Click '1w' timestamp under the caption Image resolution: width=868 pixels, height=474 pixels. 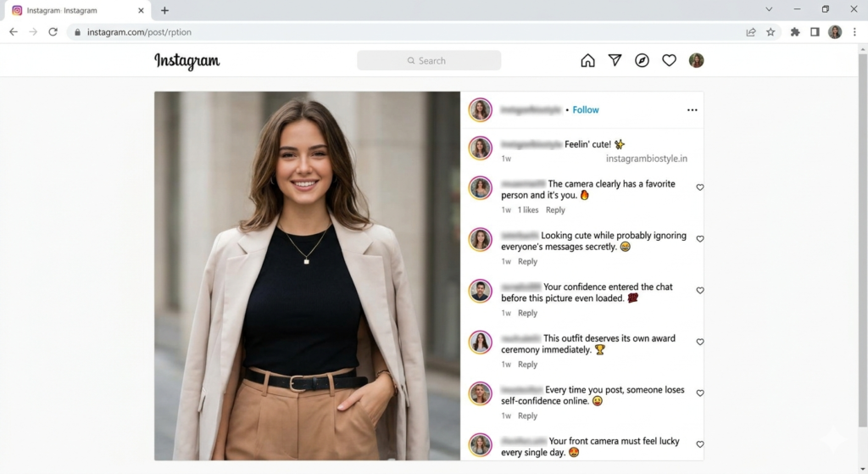[506, 159]
